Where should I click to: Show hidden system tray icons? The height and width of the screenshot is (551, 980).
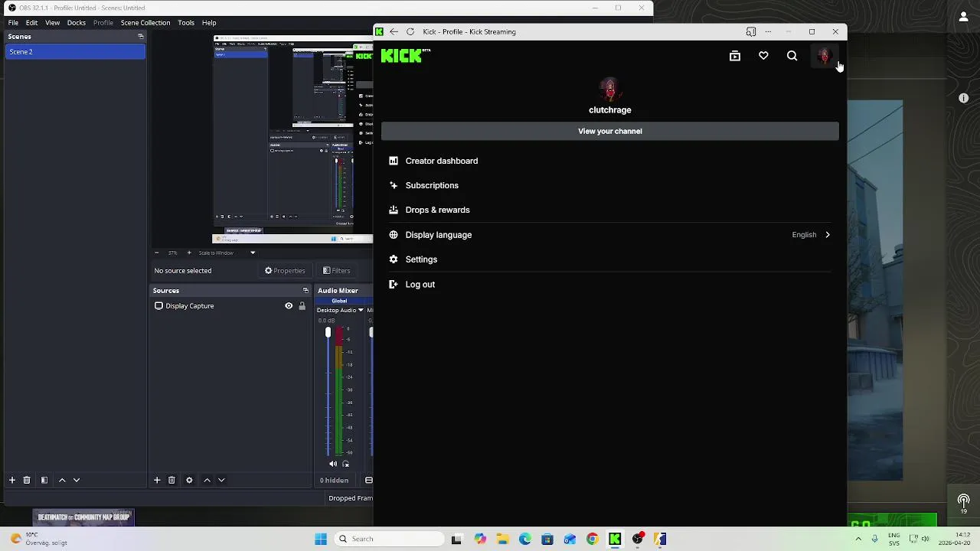pos(858,539)
